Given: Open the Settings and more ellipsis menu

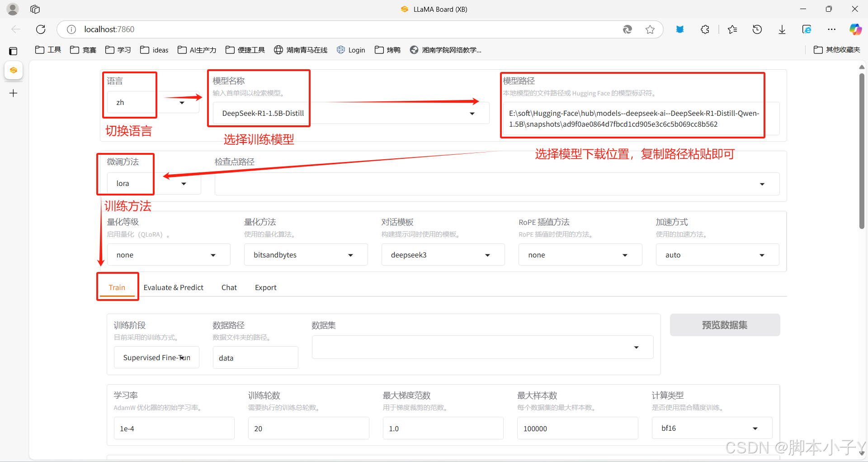Looking at the screenshot, I should coord(832,29).
